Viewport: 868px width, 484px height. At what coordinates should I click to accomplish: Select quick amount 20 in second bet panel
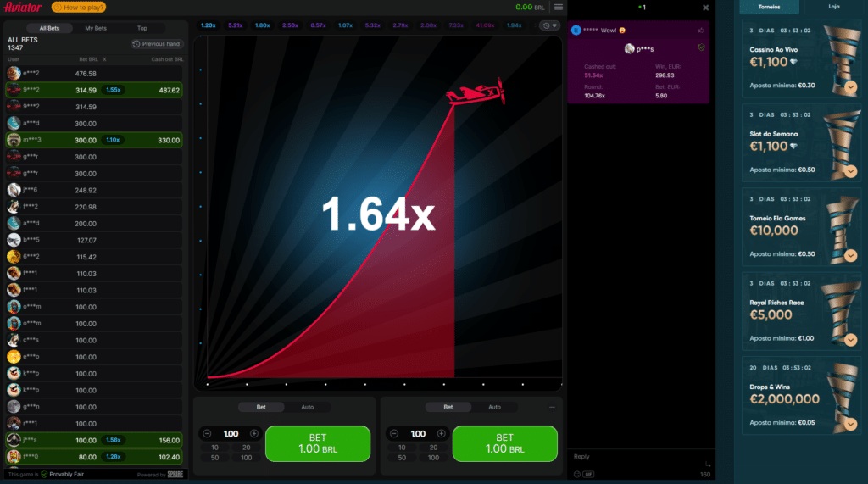click(433, 448)
